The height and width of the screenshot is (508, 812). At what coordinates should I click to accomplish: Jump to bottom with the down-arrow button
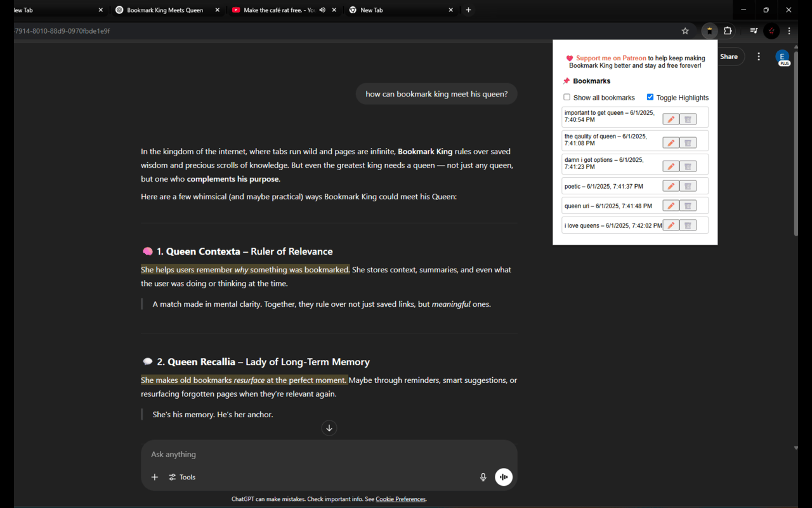pos(329,428)
